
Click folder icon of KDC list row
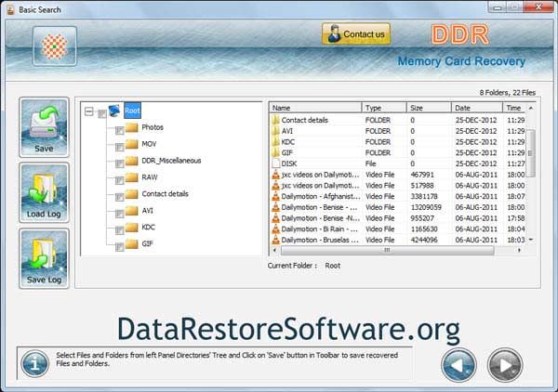(275, 142)
